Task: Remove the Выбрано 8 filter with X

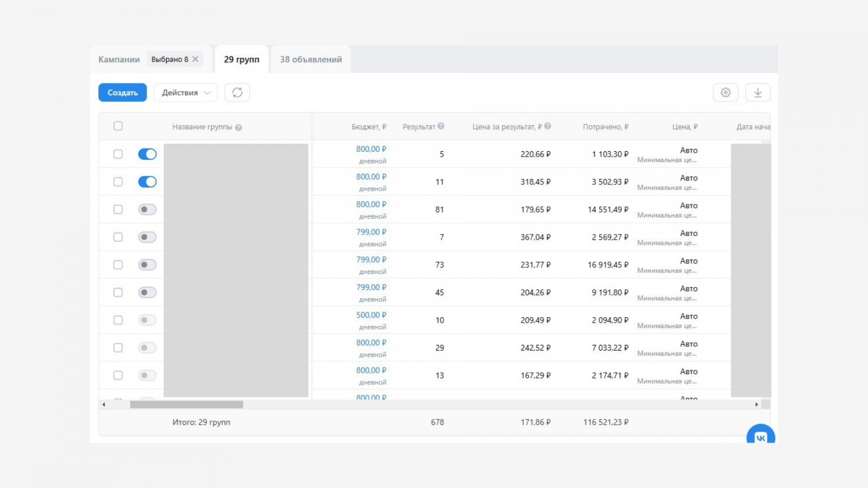Action: click(x=195, y=59)
